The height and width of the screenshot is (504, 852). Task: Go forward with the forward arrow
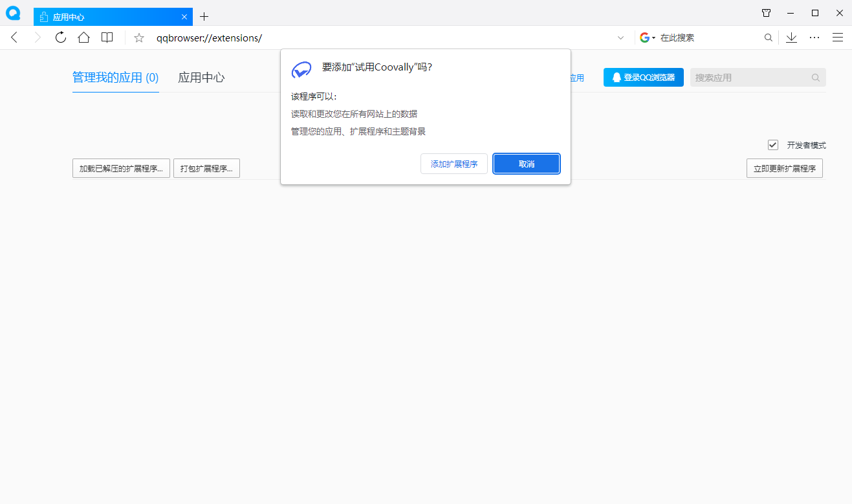[x=38, y=38]
